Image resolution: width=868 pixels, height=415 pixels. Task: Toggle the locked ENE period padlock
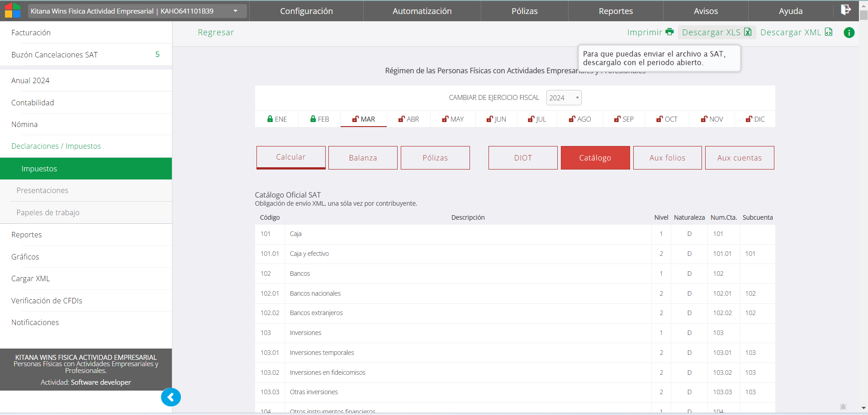pos(270,119)
